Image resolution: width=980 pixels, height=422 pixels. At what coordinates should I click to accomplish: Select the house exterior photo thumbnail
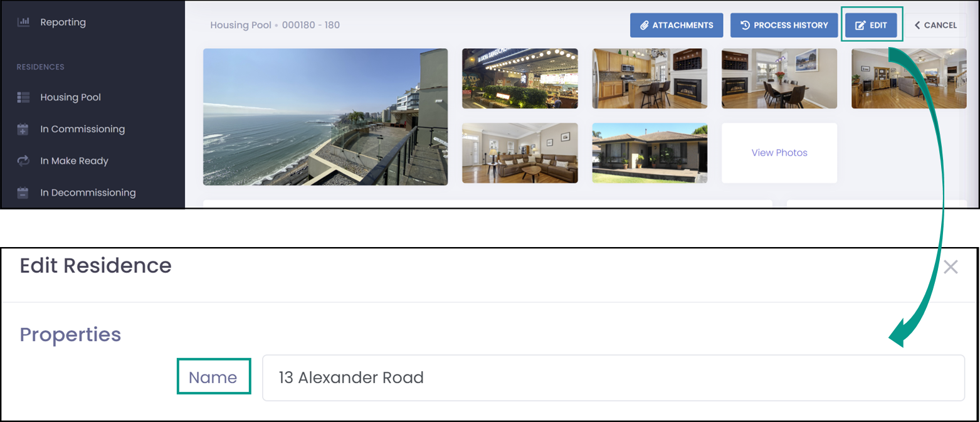(650, 153)
